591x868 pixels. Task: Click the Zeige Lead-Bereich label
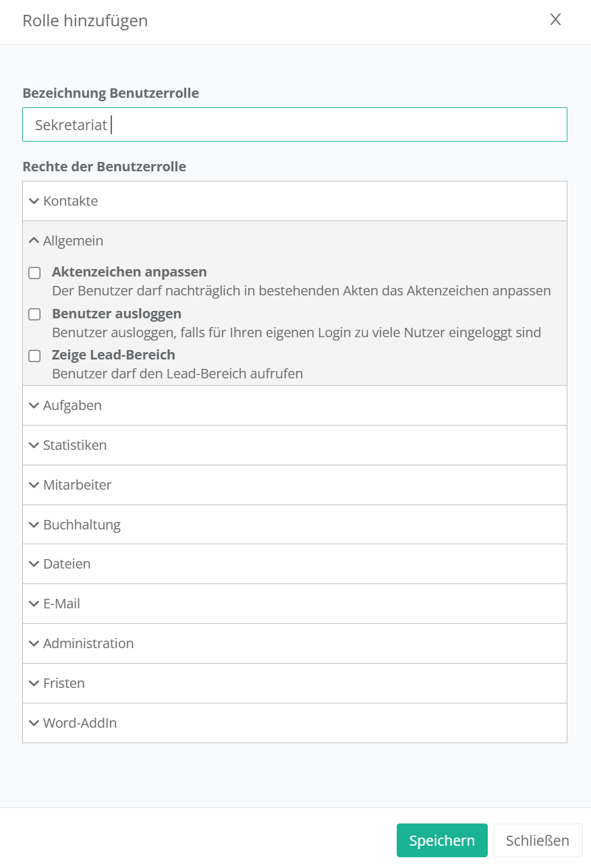pyautogui.click(x=113, y=355)
